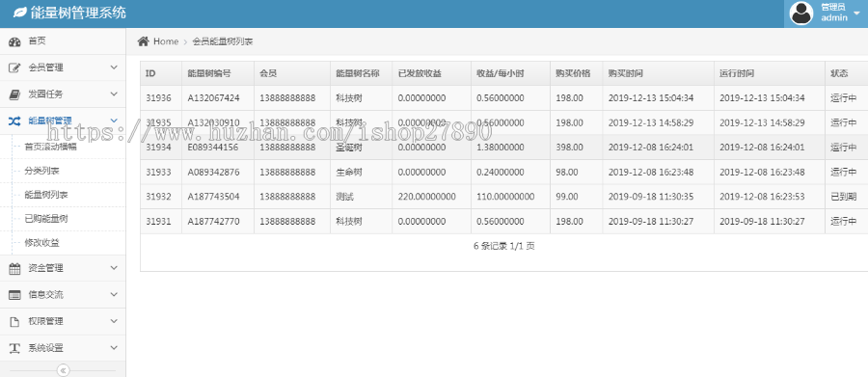Screen dimensions: 868x377
Task: Select row ID 31936
Action: pos(158,98)
